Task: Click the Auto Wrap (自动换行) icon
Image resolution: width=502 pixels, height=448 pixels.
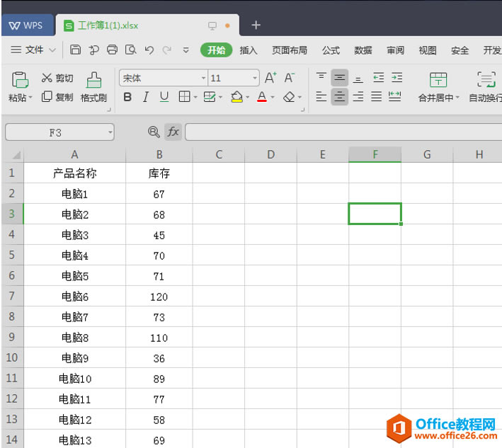Action: click(x=486, y=80)
